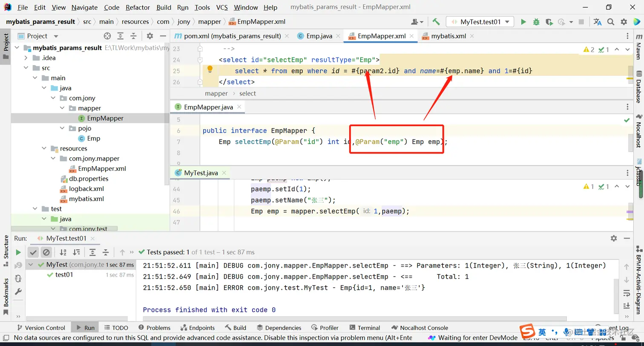Open the Endpoints tool window

tap(198, 328)
